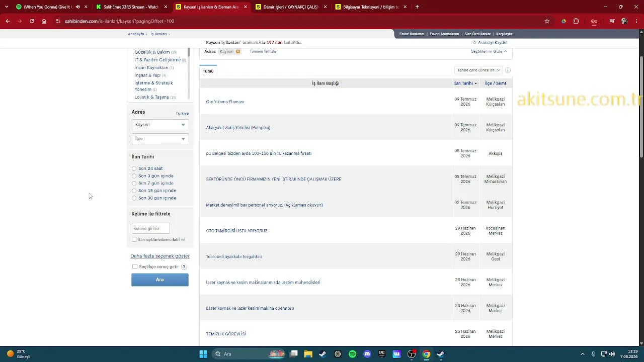Click the browser address bar URL
The height and width of the screenshot is (362, 644).
click(x=120, y=21)
